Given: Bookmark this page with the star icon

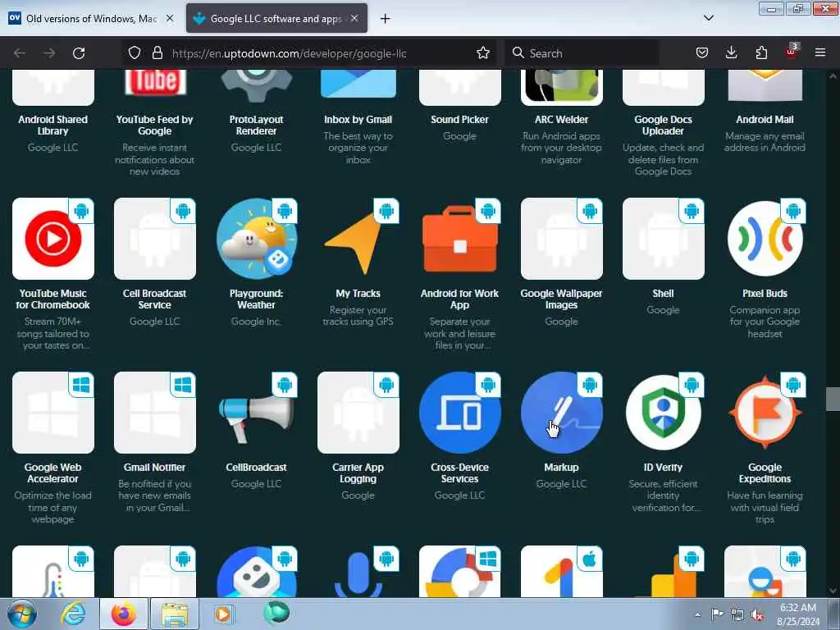Looking at the screenshot, I should 482,53.
